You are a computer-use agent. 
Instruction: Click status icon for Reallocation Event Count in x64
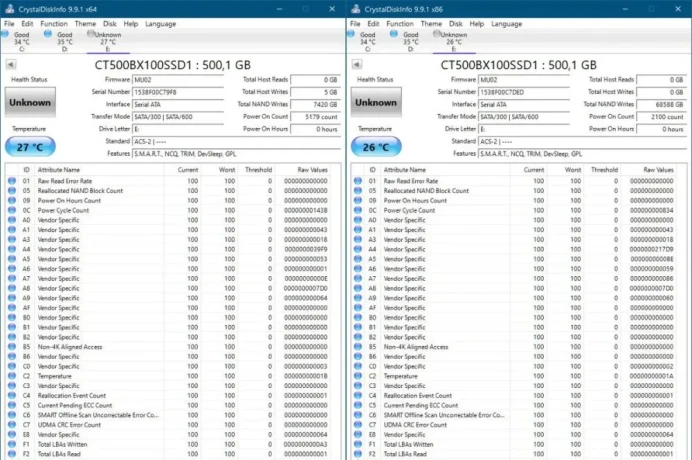pyautogui.click(x=12, y=396)
